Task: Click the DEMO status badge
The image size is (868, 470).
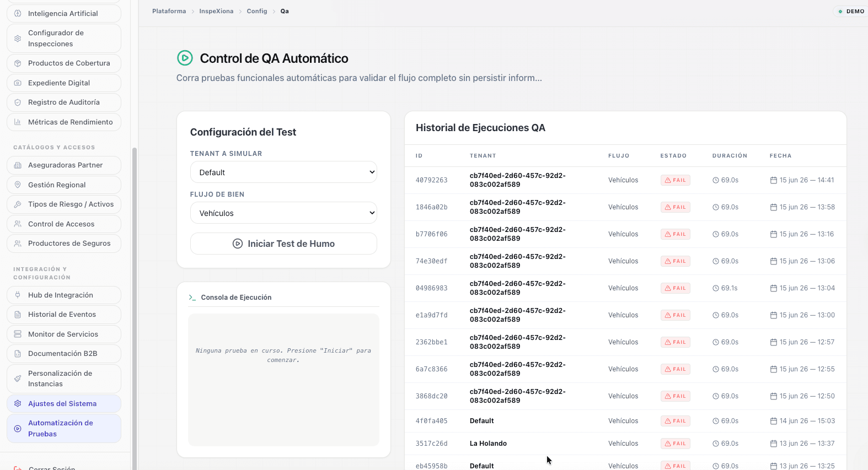Action: pos(851,11)
